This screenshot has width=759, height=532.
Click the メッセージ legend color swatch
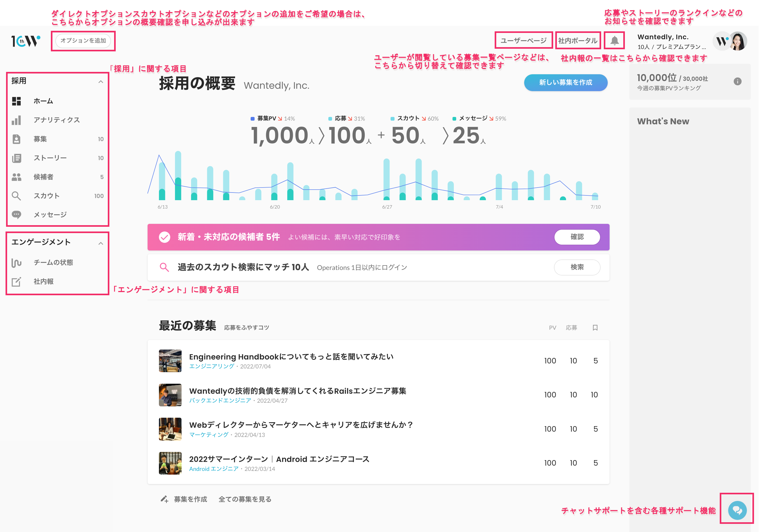454,119
